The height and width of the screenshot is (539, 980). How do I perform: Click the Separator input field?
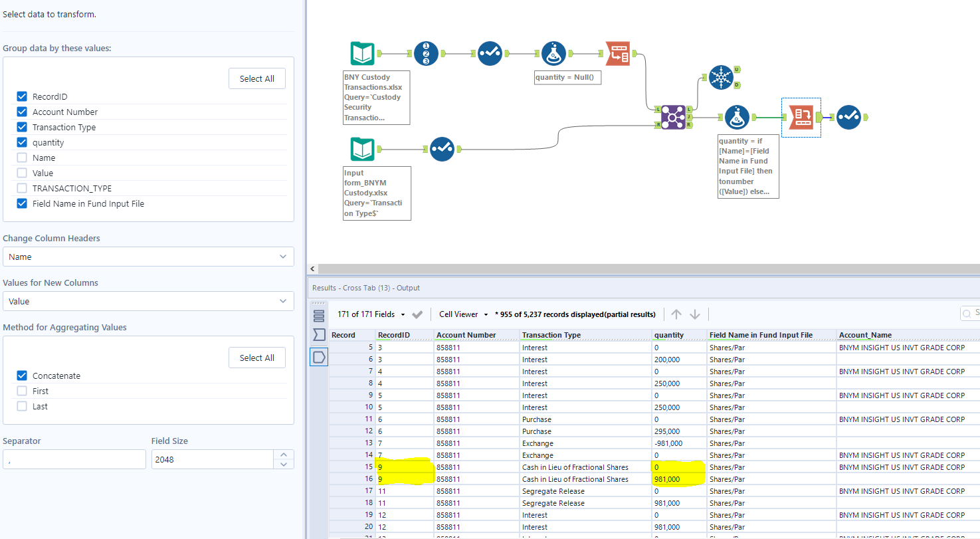tap(73, 459)
